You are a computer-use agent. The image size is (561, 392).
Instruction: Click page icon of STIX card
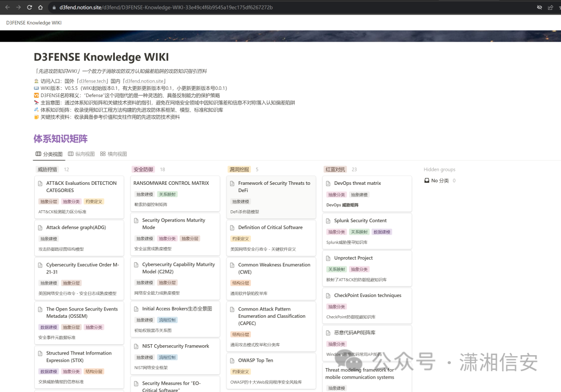(41, 354)
